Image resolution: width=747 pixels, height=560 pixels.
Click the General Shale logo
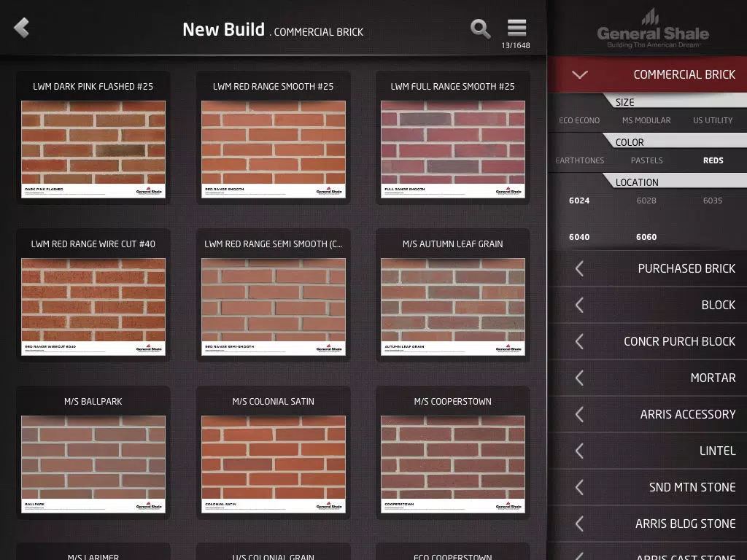click(653, 29)
